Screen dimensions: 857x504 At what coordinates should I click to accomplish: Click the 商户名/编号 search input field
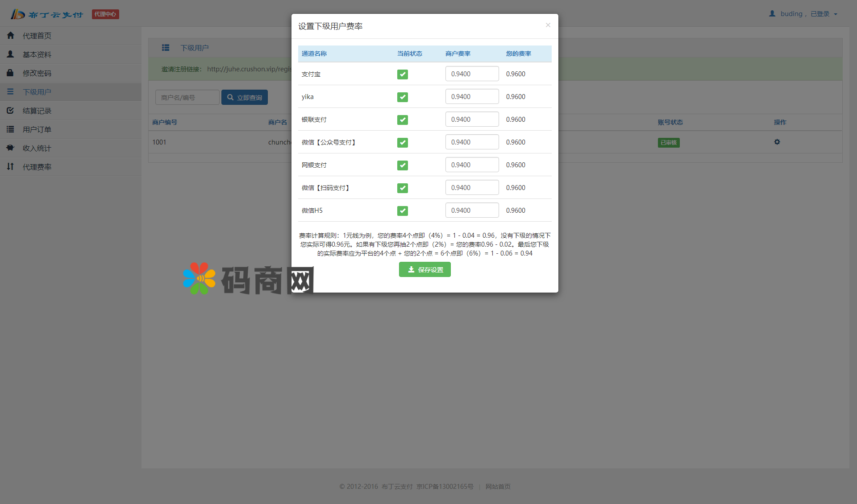(x=187, y=97)
